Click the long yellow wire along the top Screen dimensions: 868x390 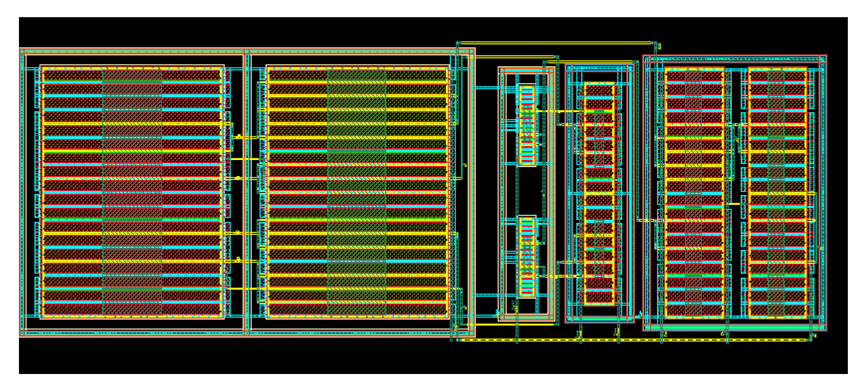pos(557,43)
